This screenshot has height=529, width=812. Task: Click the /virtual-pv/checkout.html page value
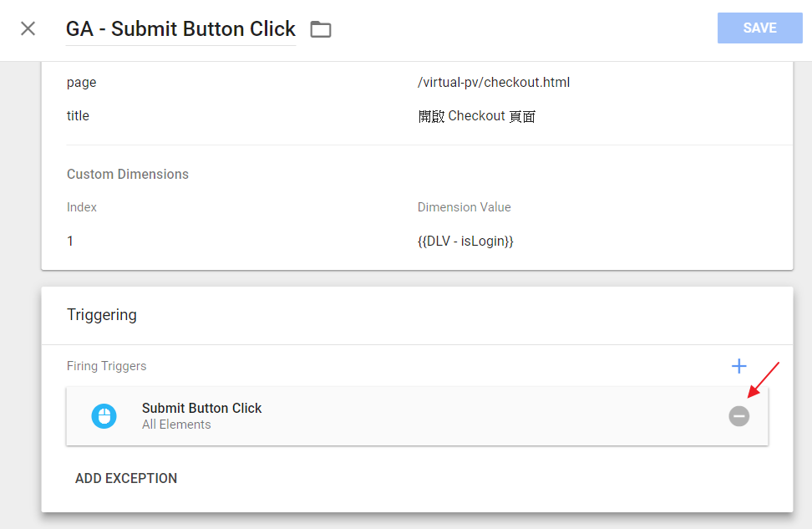(494, 83)
